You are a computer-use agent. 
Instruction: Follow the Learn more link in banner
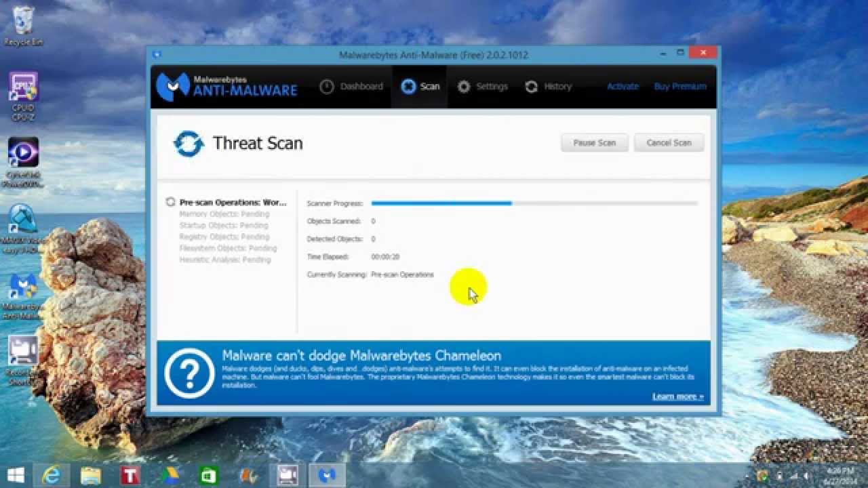coord(678,396)
